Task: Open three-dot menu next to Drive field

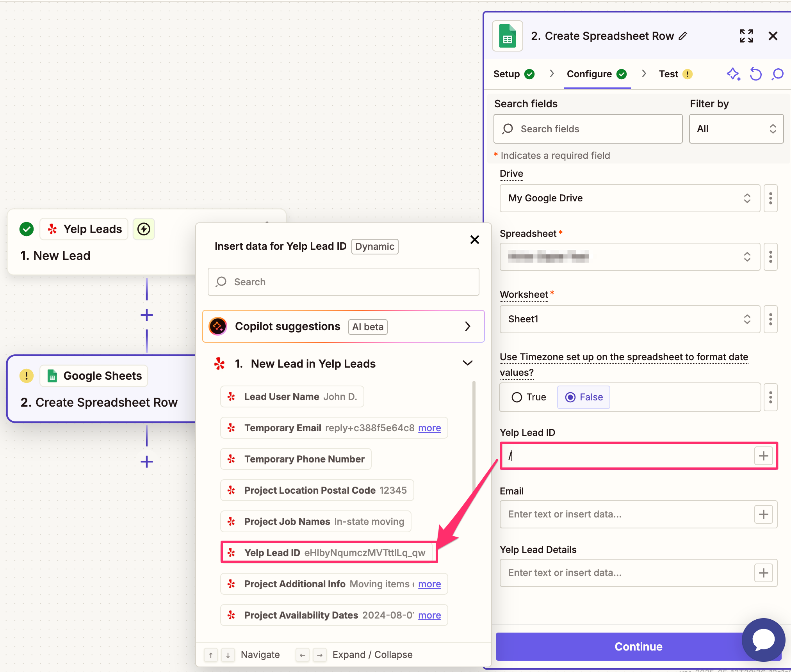Action: click(770, 198)
